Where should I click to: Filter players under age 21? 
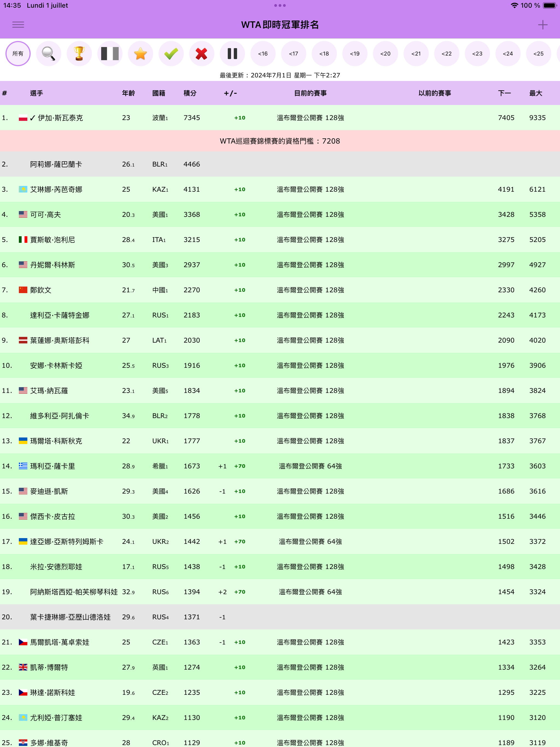click(416, 54)
